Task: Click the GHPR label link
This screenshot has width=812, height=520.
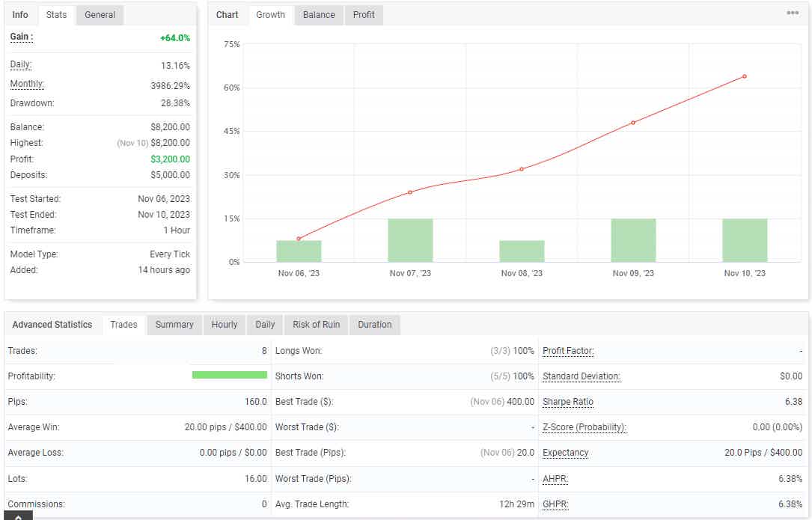Action: click(x=555, y=504)
